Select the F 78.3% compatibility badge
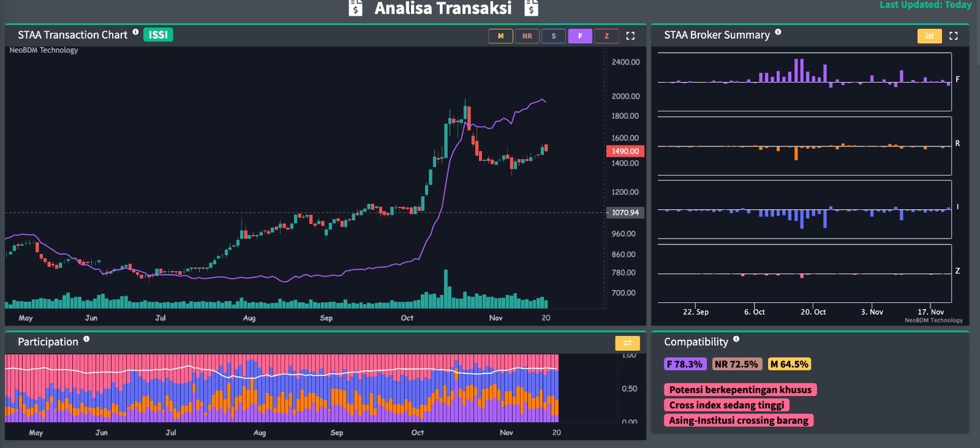The image size is (980, 448). point(685,364)
